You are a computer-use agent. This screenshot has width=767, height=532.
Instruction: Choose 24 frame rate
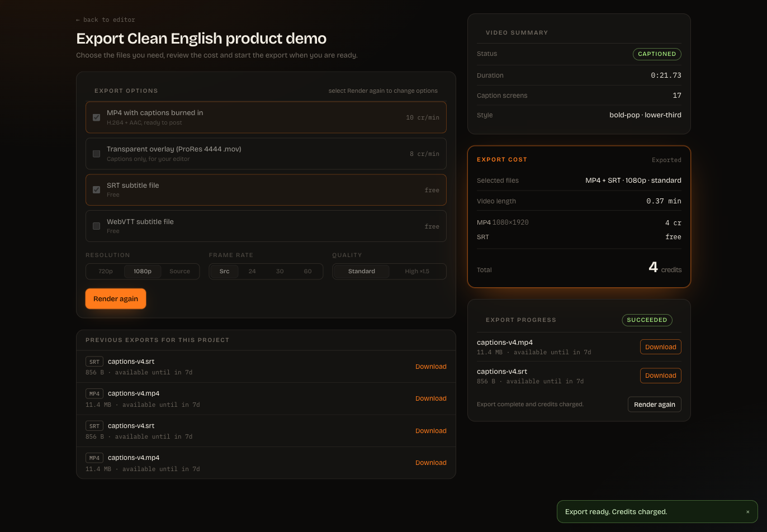(252, 272)
